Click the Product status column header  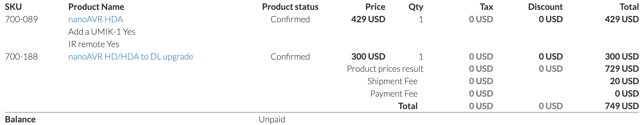tap(290, 7)
